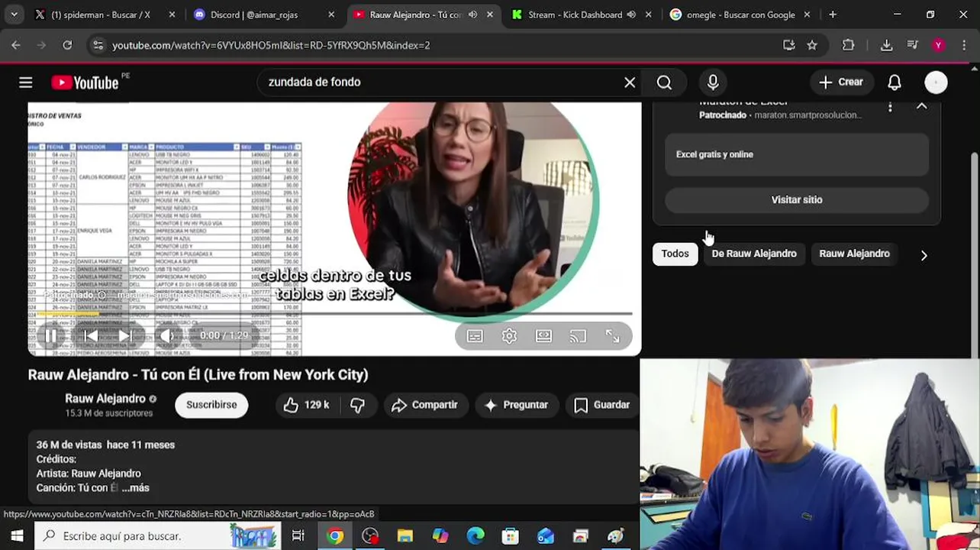Open File Explorer from the taskbar
Viewport: 980px width, 550px height.
[405, 535]
